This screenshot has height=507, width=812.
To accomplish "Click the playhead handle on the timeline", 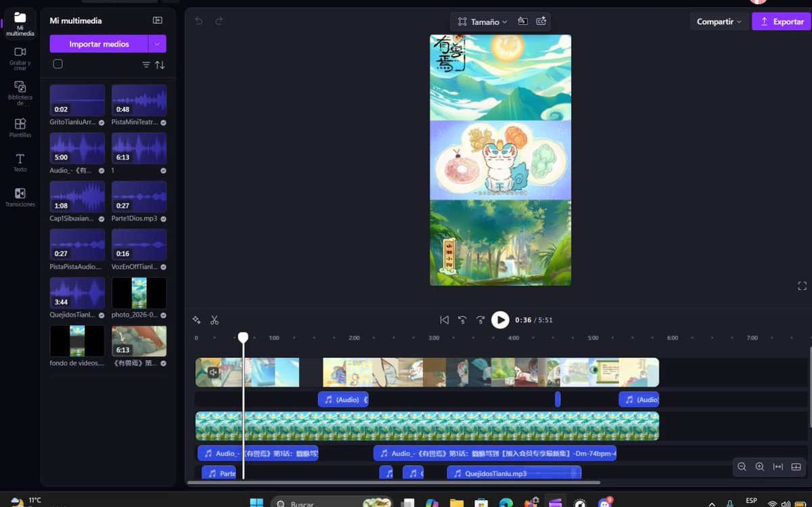I will point(243,336).
